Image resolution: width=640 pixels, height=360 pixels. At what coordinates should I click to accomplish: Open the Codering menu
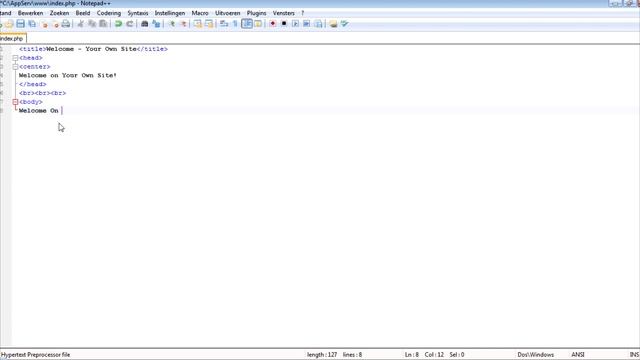(x=109, y=13)
